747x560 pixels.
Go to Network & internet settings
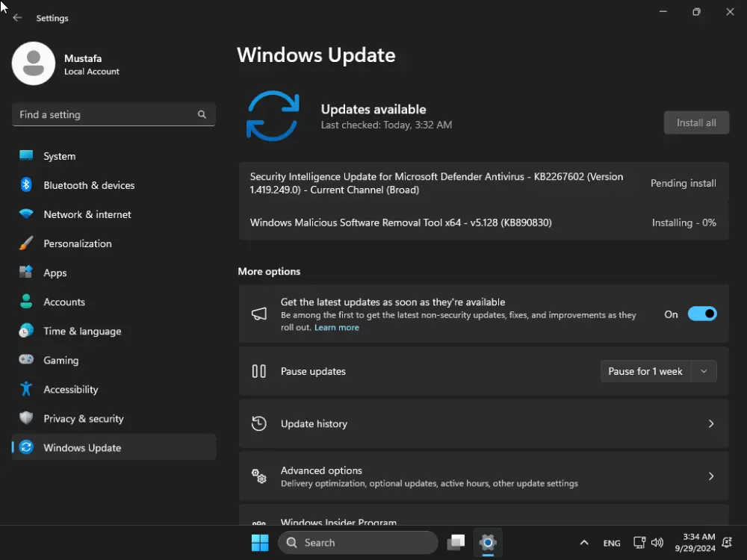point(114,214)
